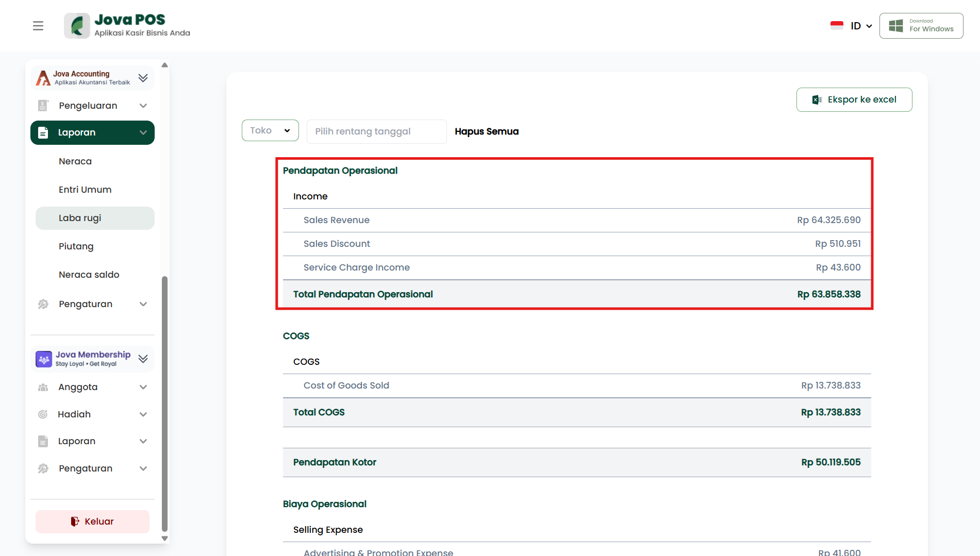
Task: Click the Jova Accounting logo icon
Action: point(43,78)
